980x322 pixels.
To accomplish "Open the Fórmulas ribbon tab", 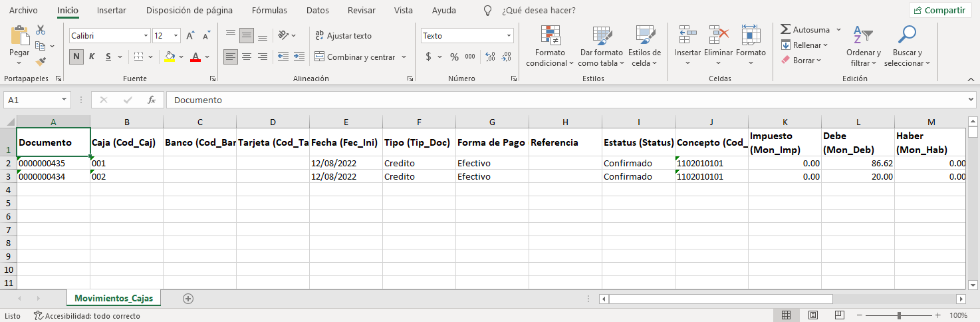I will (x=269, y=11).
